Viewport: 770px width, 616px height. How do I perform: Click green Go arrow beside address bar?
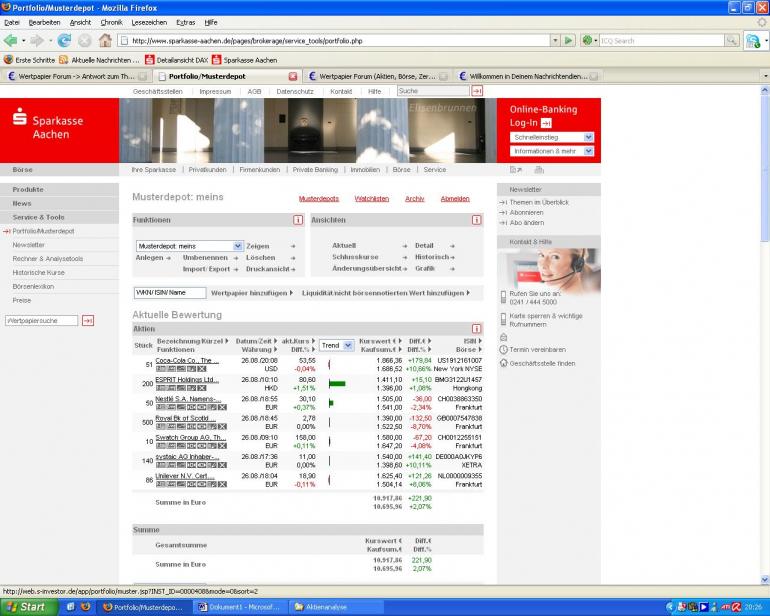pos(568,40)
